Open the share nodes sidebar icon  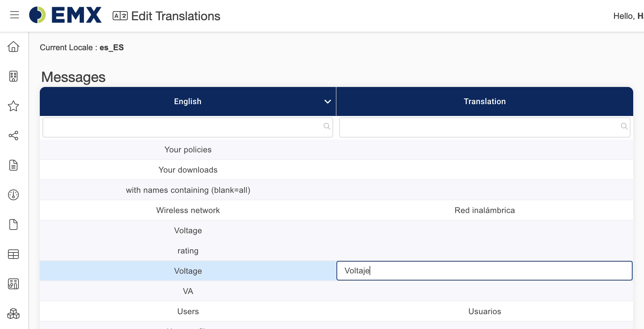[13, 136]
